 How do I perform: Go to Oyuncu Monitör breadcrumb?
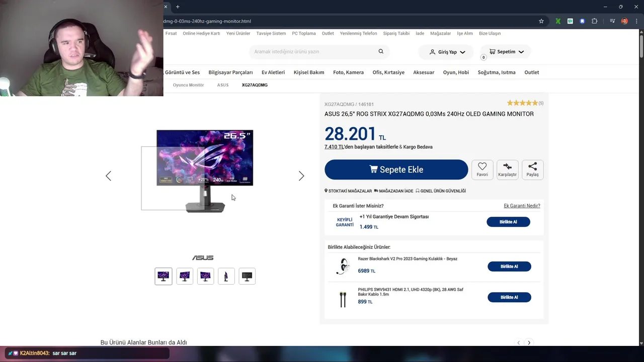click(188, 85)
